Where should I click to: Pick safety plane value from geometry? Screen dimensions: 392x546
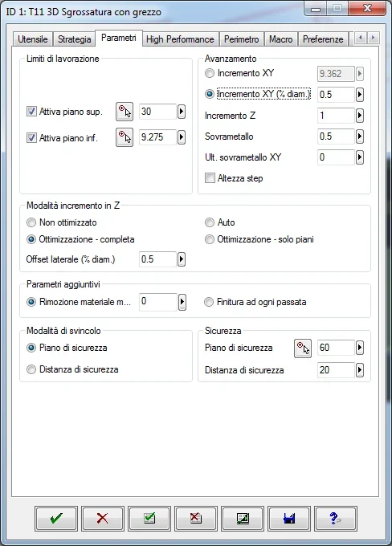point(303,348)
